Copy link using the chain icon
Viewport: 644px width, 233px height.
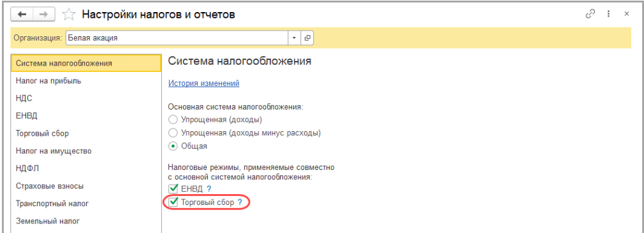(590, 14)
